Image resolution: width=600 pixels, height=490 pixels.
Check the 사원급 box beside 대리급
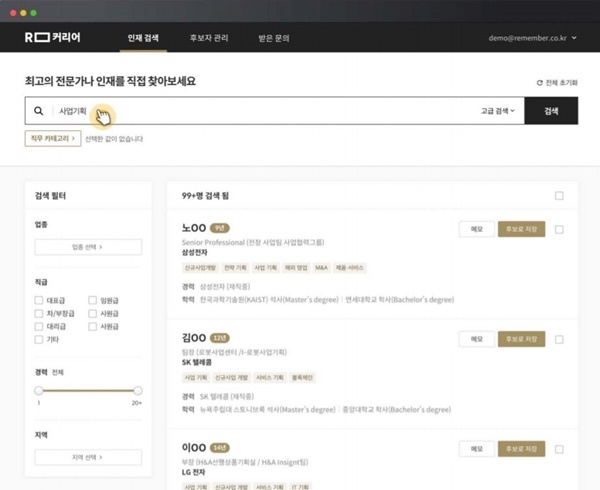(x=93, y=327)
